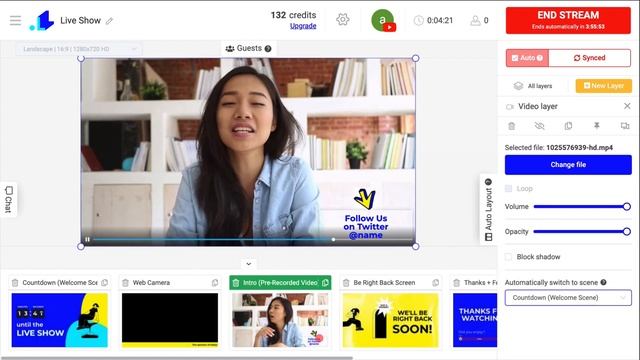This screenshot has width=640, height=360.
Task: Delete the video layer trash icon
Action: coord(511,126)
